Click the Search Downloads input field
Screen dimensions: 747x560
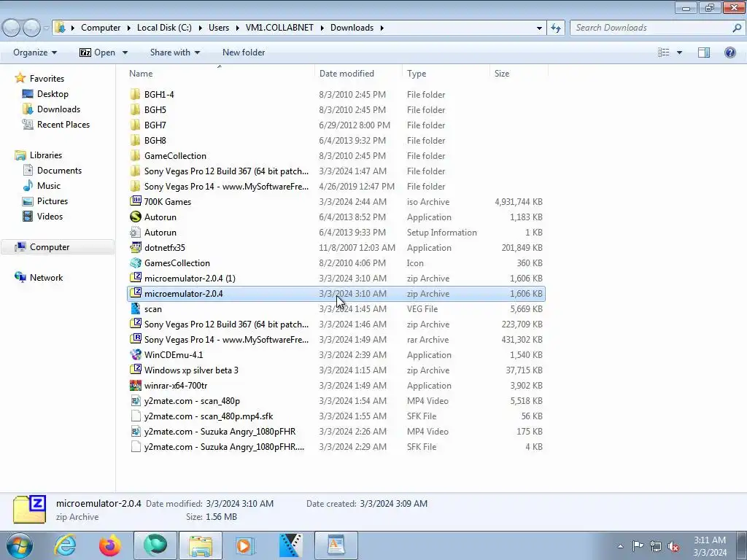point(653,28)
